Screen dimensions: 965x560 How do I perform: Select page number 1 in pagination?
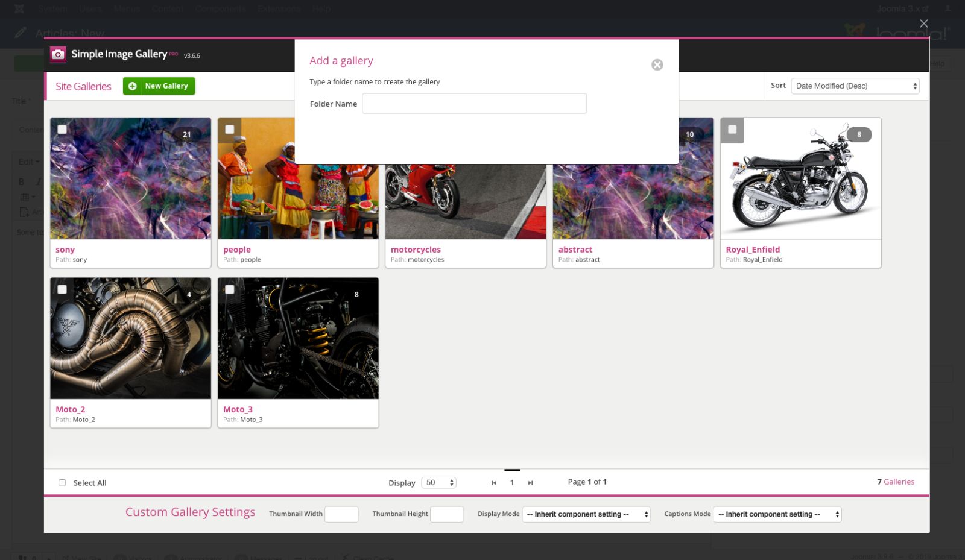tap(512, 483)
